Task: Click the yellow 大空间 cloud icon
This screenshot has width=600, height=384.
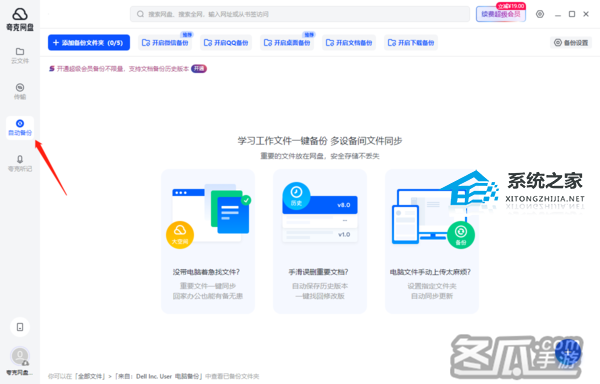Action: click(180, 235)
